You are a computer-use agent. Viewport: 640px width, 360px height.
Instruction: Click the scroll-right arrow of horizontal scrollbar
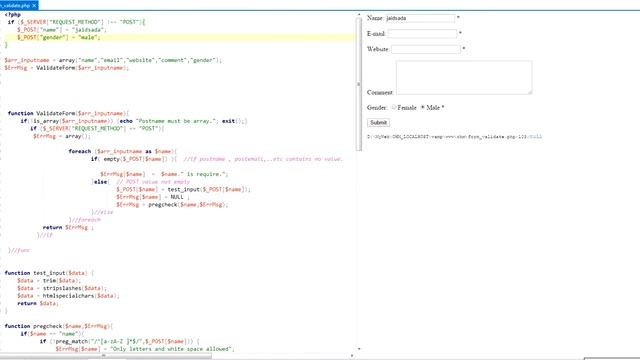[x=352, y=356]
